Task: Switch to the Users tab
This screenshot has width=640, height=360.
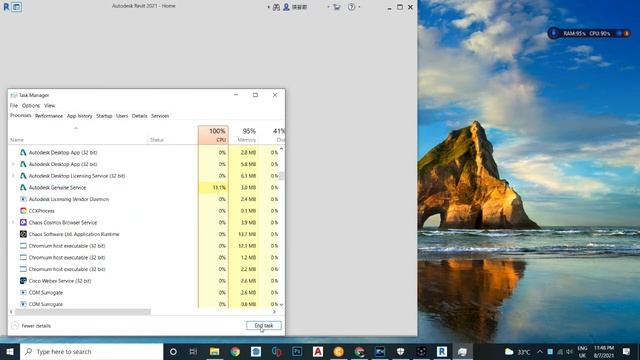Action: pyautogui.click(x=122, y=116)
